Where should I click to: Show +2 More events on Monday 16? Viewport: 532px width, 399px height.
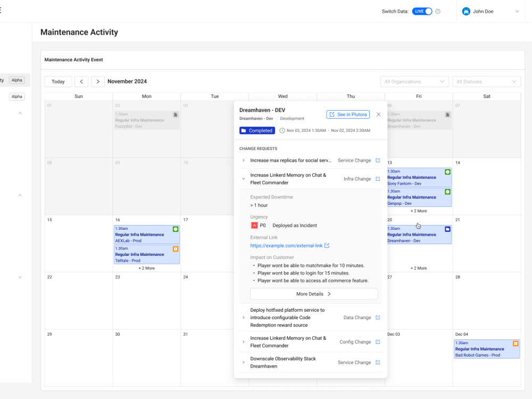pyautogui.click(x=147, y=268)
